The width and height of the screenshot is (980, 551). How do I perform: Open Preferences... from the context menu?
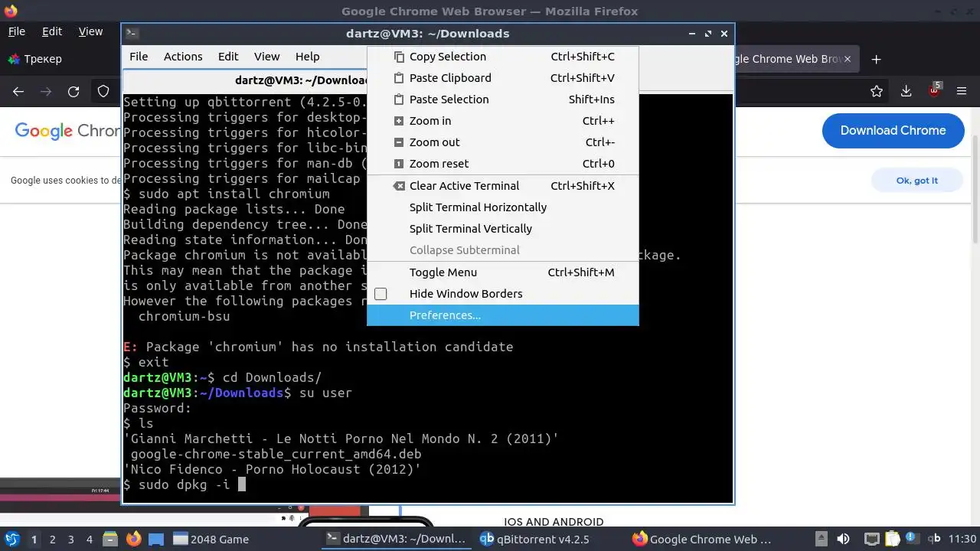pos(502,315)
